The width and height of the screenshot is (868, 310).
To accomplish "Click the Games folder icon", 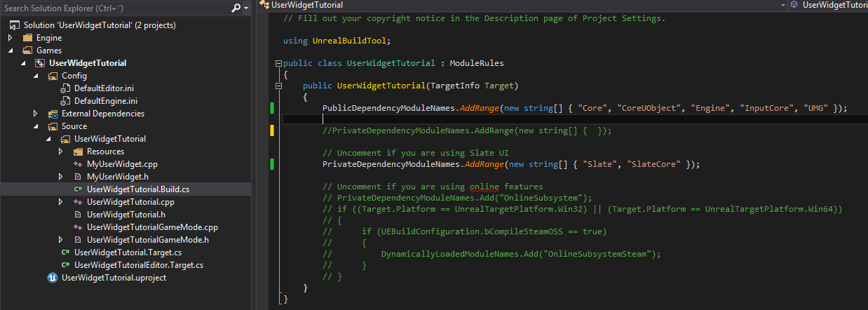I will click(x=27, y=50).
